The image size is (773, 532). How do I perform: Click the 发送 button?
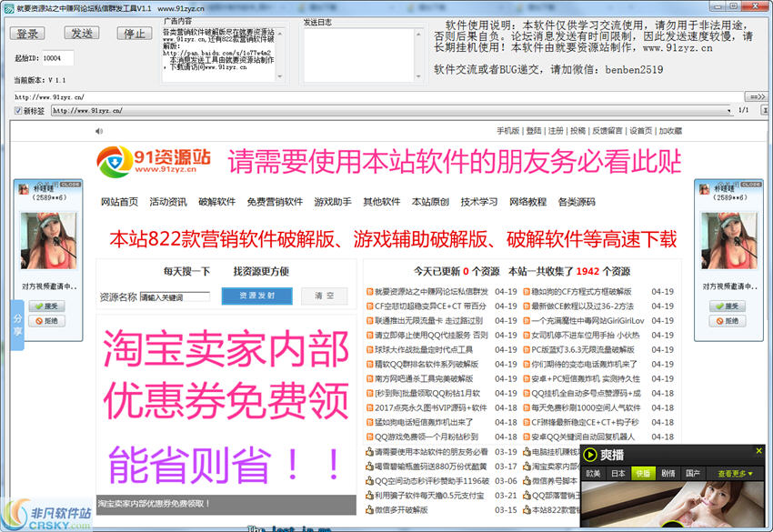(82, 33)
